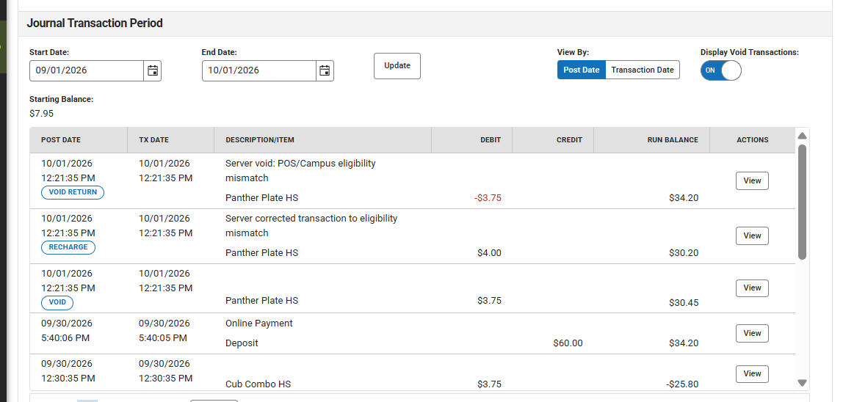Click the Journal Transaction Period heading
Viewport: 868px width, 402px height.
tap(95, 23)
